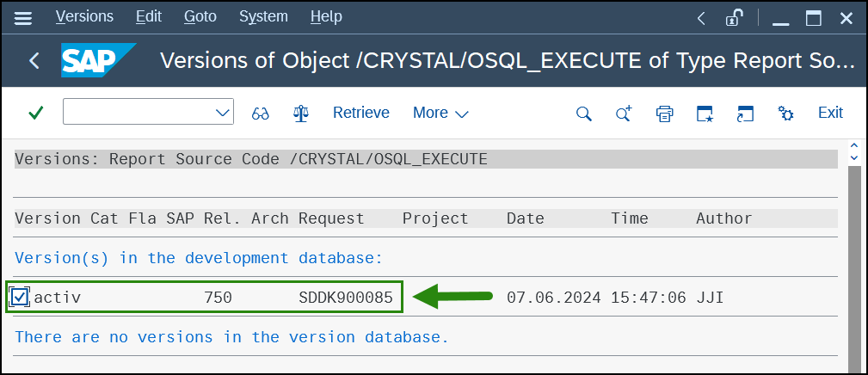Screen dimensions: 868x375
Task: Open the System menu
Action: click(263, 16)
